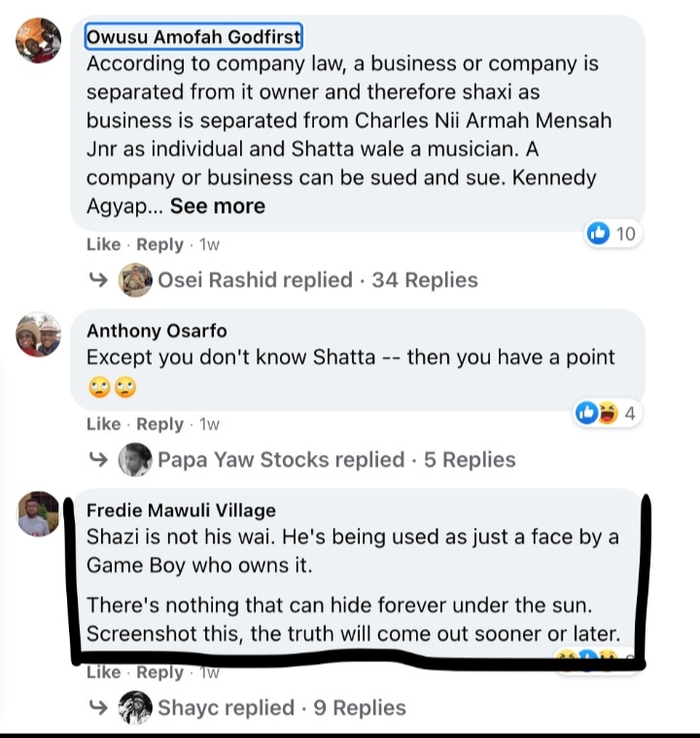Open Fredie Mawuli Village's name link
The image size is (700, 738).
click(181, 510)
